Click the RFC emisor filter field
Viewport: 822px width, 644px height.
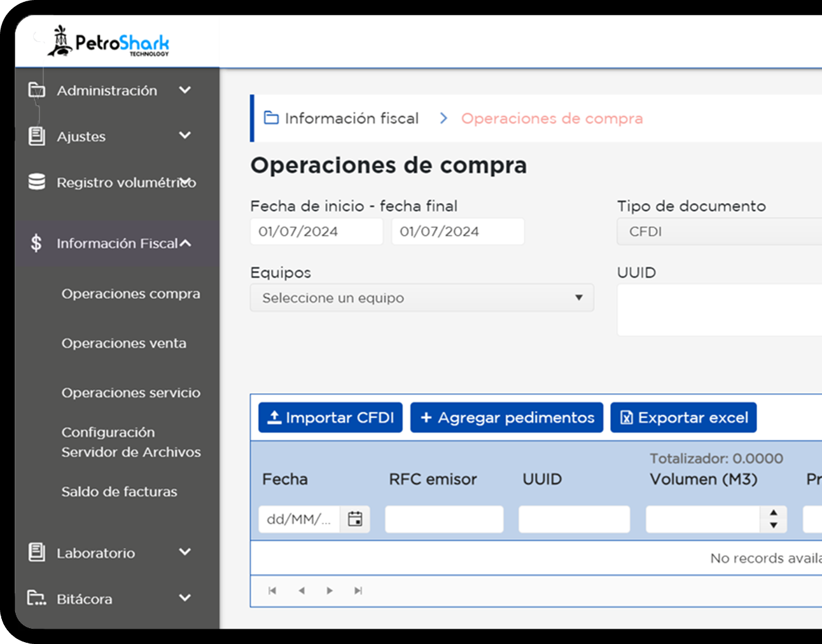444,519
